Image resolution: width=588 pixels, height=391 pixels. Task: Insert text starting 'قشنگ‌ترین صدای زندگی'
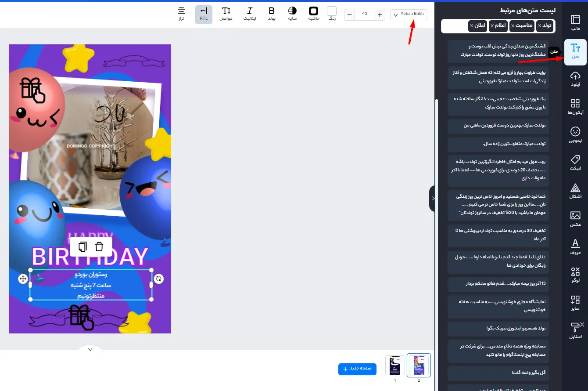pyautogui.click(x=498, y=51)
